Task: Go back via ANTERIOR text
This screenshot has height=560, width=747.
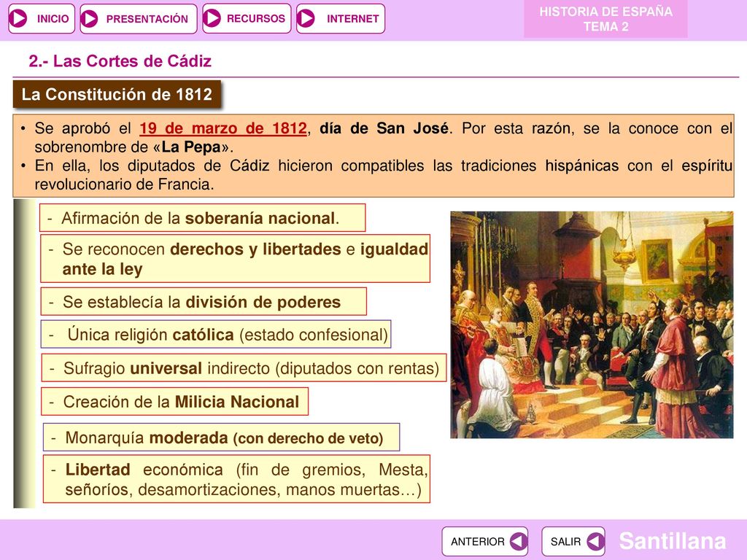Action: (x=477, y=542)
